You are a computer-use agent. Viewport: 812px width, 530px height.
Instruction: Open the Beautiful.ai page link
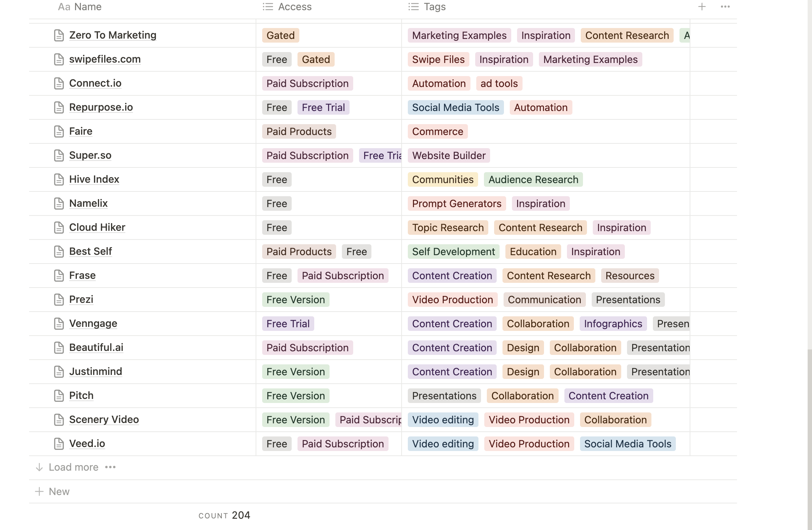[96, 347]
